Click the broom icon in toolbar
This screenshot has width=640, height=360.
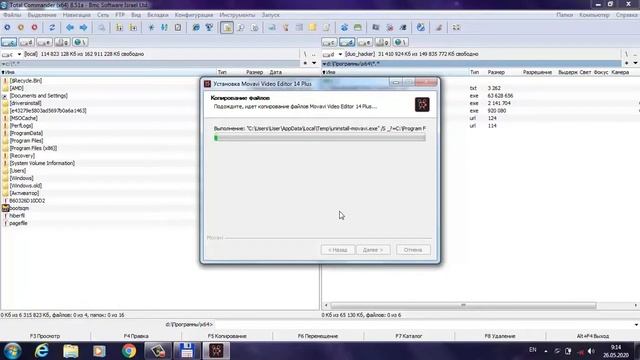[439, 27]
